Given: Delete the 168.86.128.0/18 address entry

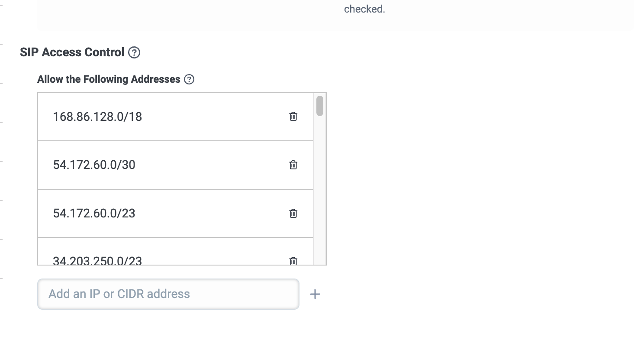Looking at the screenshot, I should (x=293, y=117).
